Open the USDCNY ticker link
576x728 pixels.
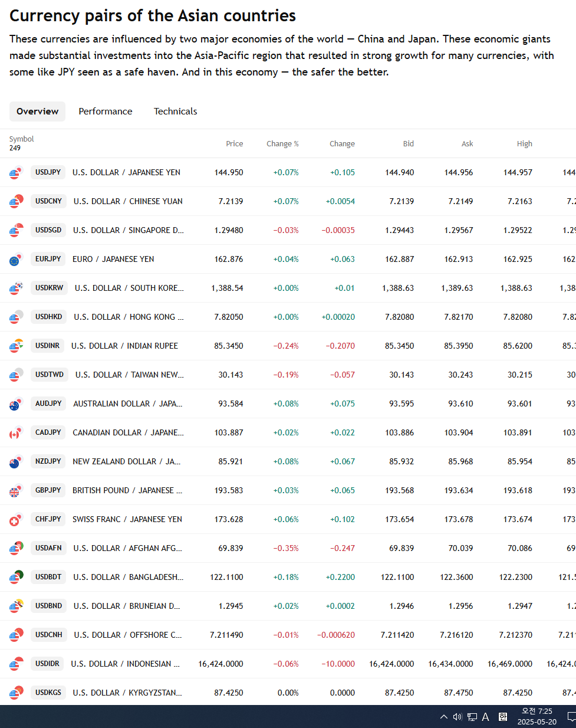coord(48,201)
